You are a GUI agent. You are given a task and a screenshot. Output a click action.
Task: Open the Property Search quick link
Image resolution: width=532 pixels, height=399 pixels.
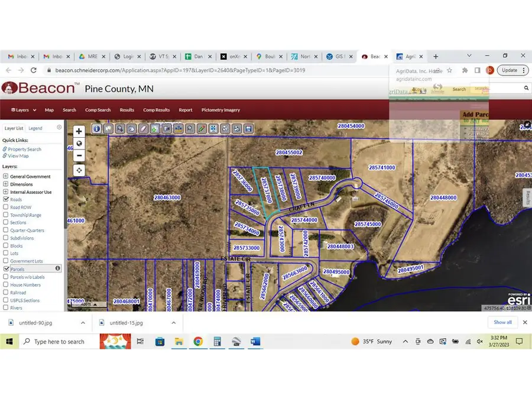point(24,150)
